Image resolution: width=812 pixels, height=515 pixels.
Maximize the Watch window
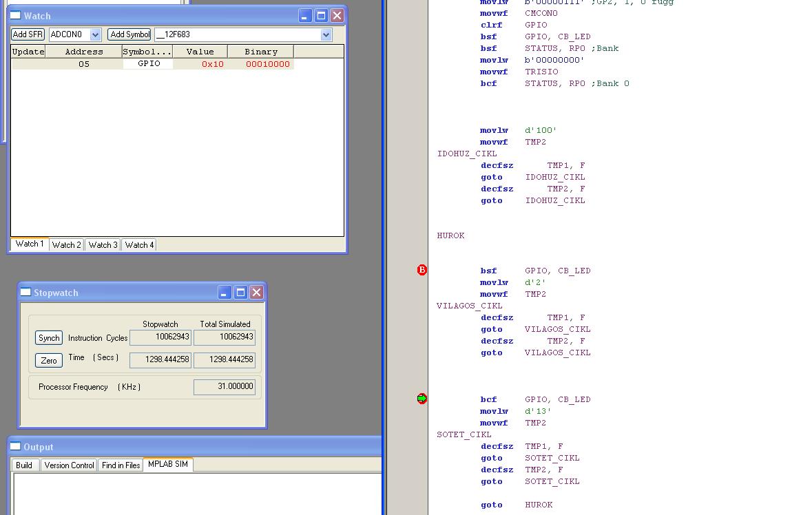coord(321,16)
